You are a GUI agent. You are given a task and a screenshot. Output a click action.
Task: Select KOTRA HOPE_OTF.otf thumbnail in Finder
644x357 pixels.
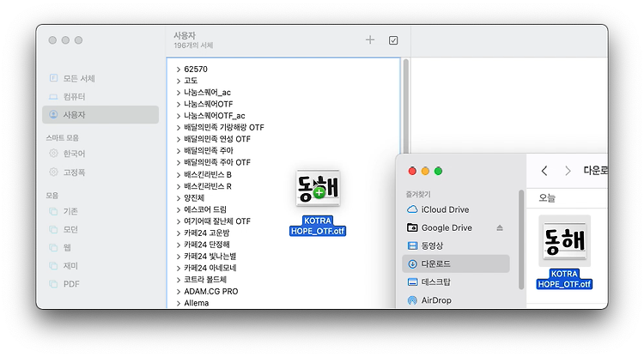click(564, 240)
